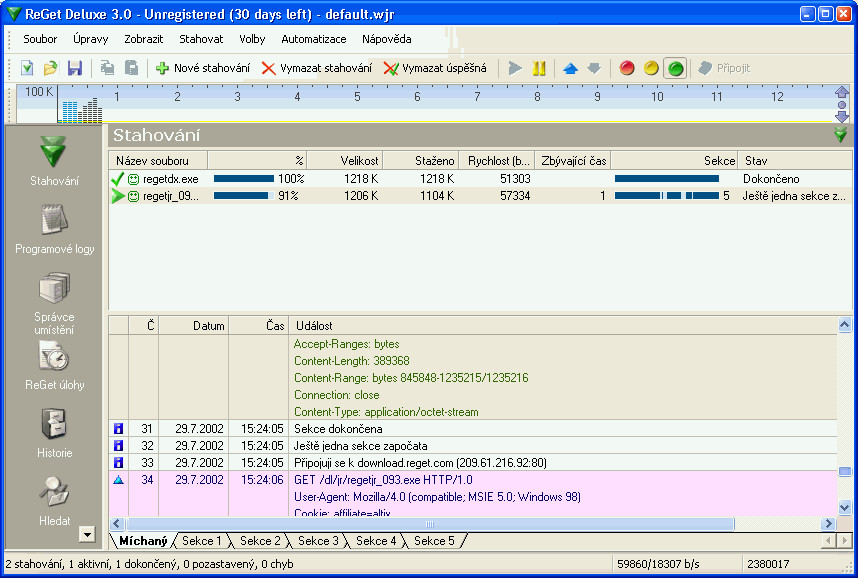
Task: Open ReGet úlohy in sidebar
Action: click(x=54, y=366)
